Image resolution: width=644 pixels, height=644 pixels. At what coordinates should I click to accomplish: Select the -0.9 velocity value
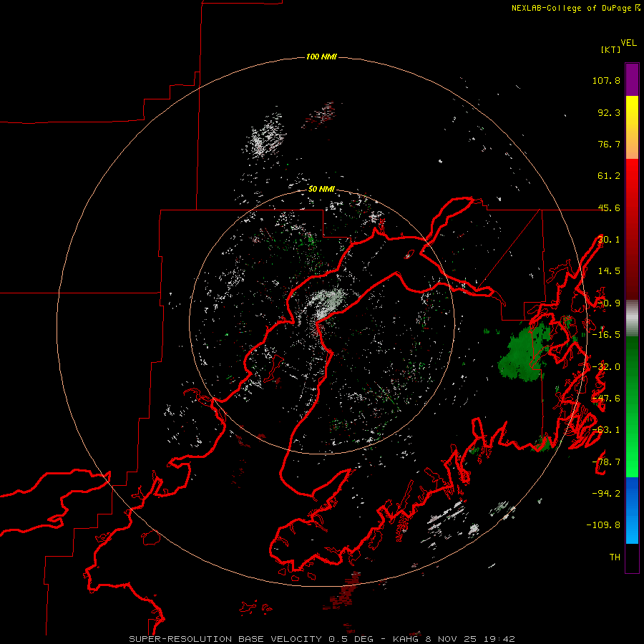point(609,303)
